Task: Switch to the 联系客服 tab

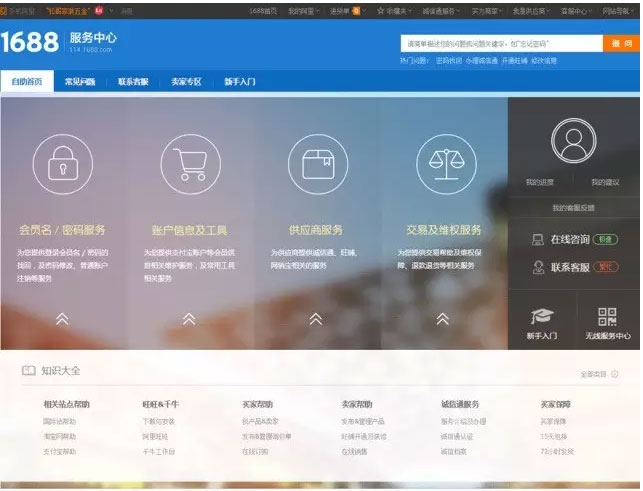Action: [133, 82]
